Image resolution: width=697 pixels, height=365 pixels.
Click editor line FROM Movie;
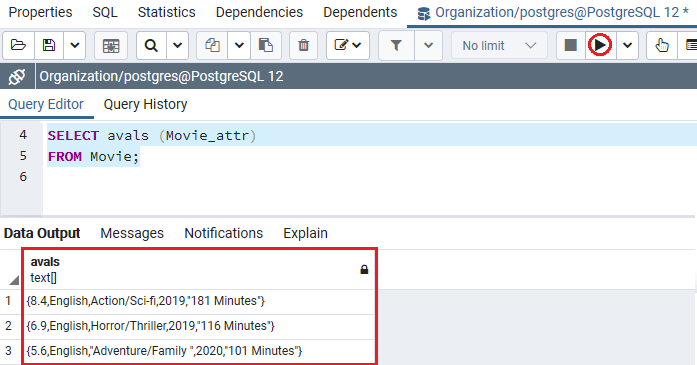click(x=93, y=156)
